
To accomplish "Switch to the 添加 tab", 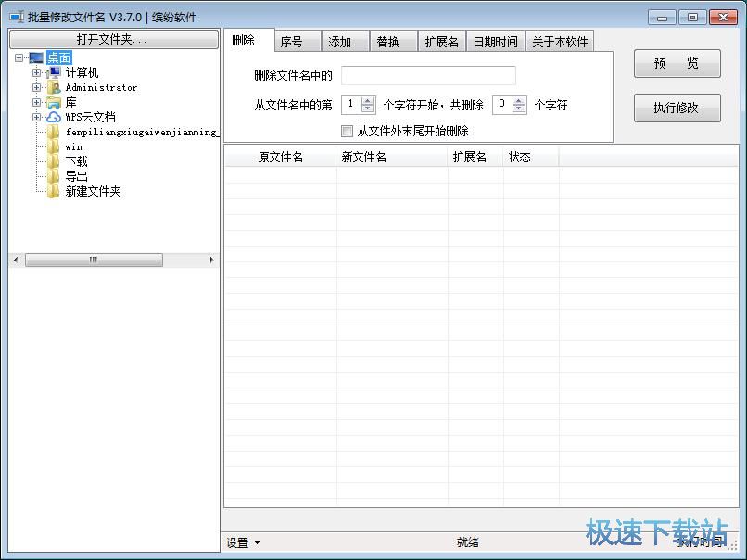I will pyautogui.click(x=346, y=42).
